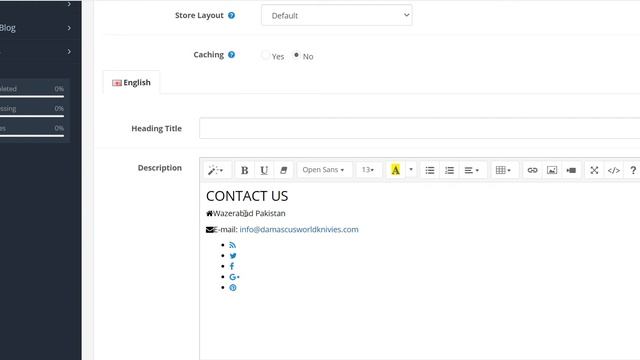Insert a video using video icon
The height and width of the screenshot is (360, 640).
[x=571, y=170]
